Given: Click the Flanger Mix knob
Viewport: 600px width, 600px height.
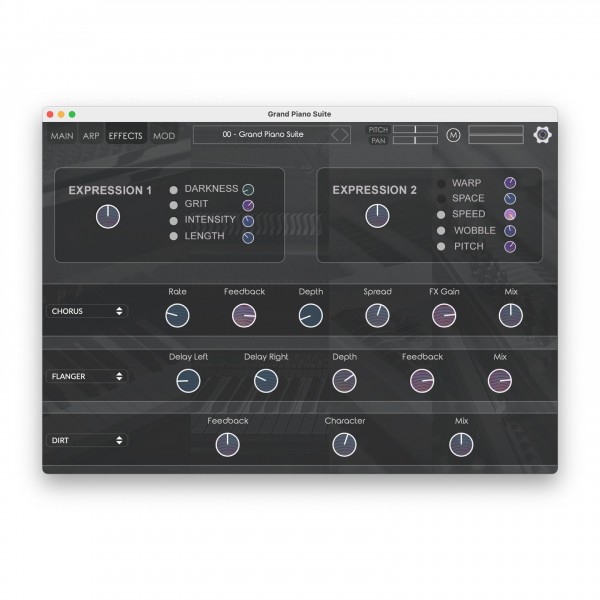Looking at the screenshot, I should click(500, 381).
